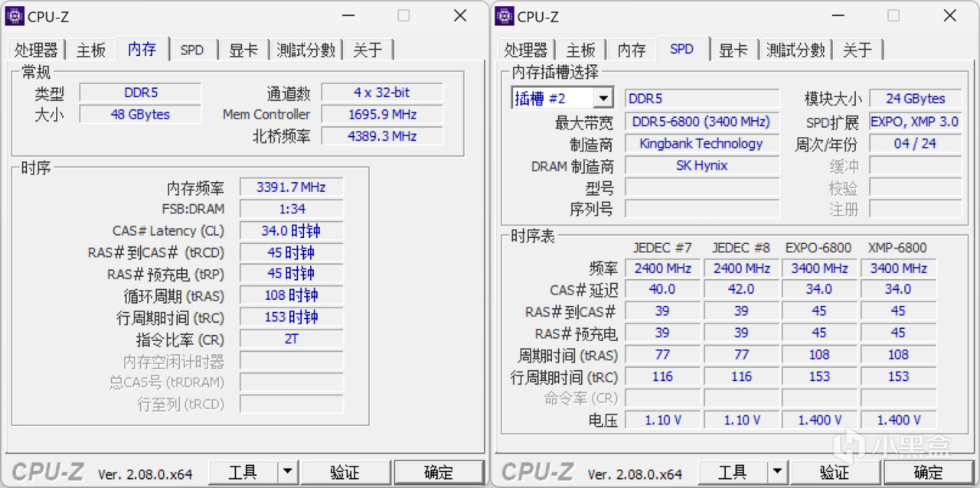This screenshot has height=488, width=980.
Task: Click the 40.0 CAS latency cell under JEDEC #7
Action: point(662,290)
